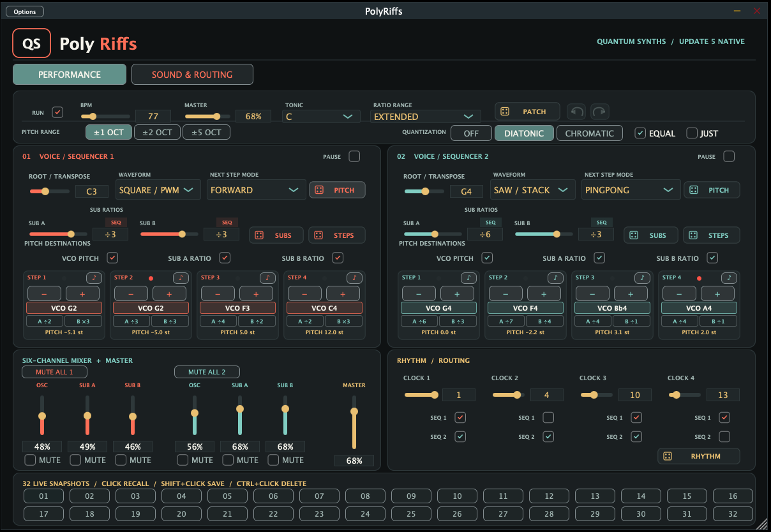Randomize Sequencer 1 SUBS dice button

click(276, 235)
